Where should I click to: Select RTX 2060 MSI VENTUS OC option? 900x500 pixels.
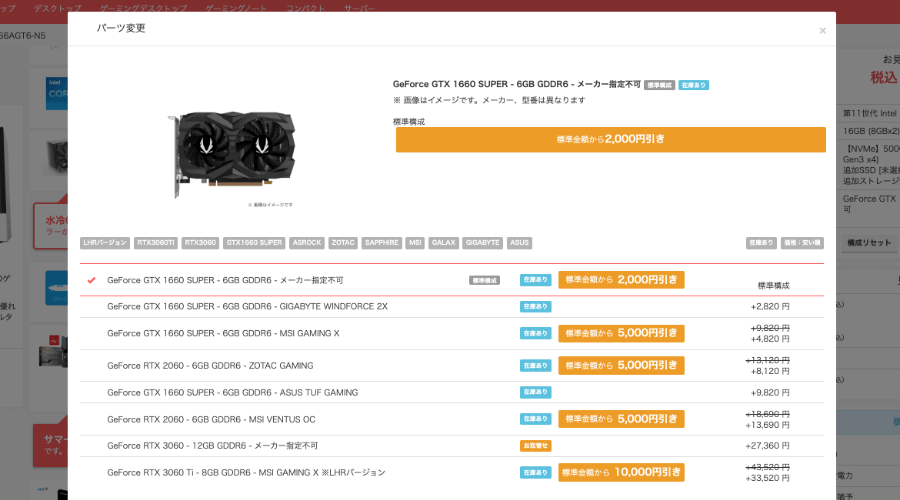(452, 419)
